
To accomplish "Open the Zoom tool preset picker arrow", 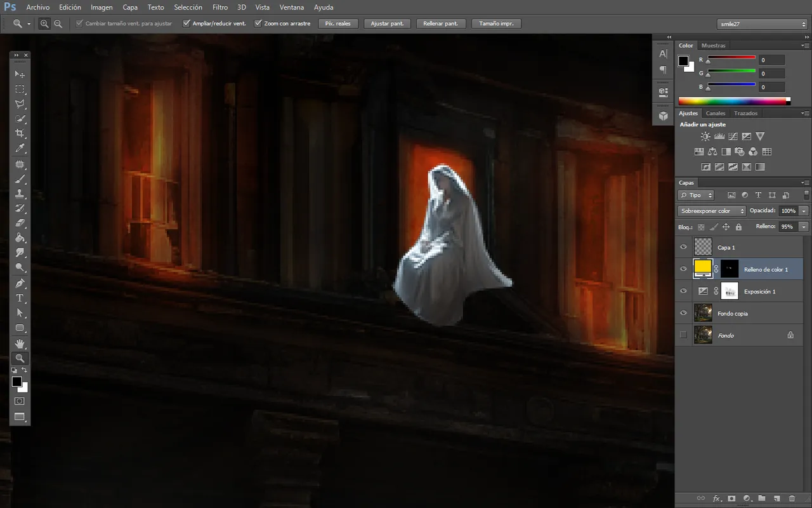I will [29, 23].
